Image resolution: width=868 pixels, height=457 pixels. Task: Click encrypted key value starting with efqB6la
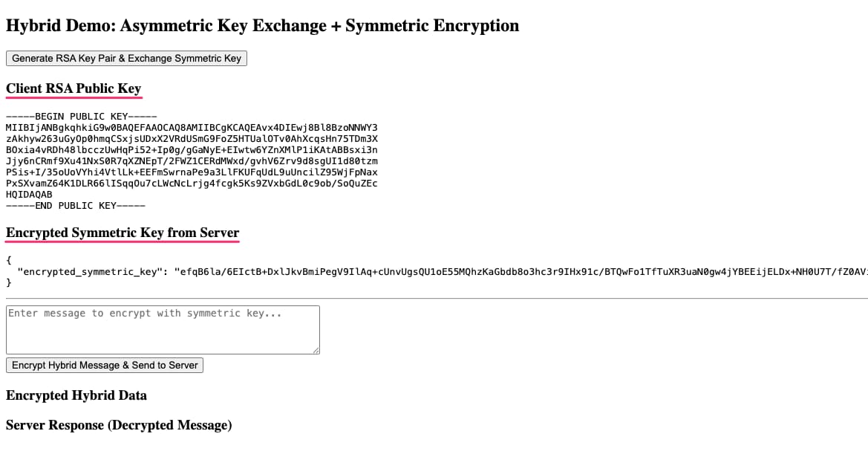520,272
